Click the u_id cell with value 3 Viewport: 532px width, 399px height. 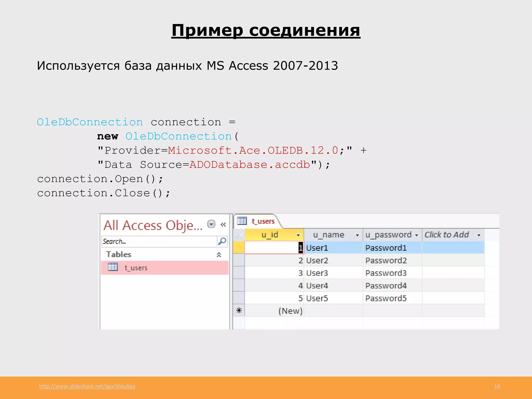[x=274, y=273]
